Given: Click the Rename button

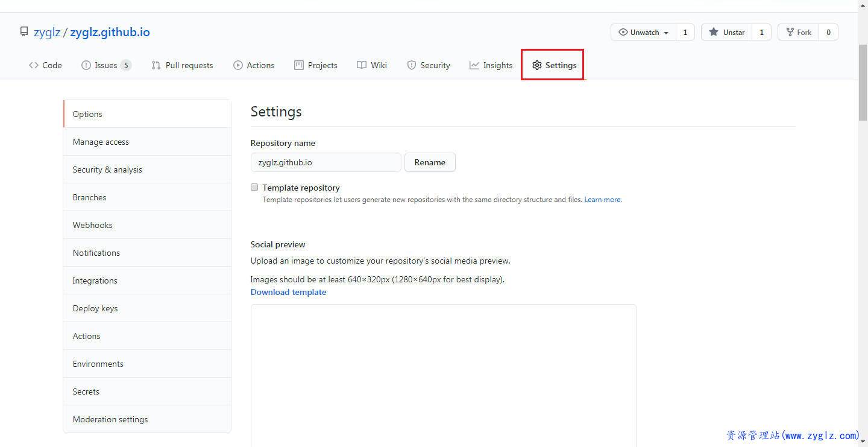Looking at the screenshot, I should pos(430,162).
